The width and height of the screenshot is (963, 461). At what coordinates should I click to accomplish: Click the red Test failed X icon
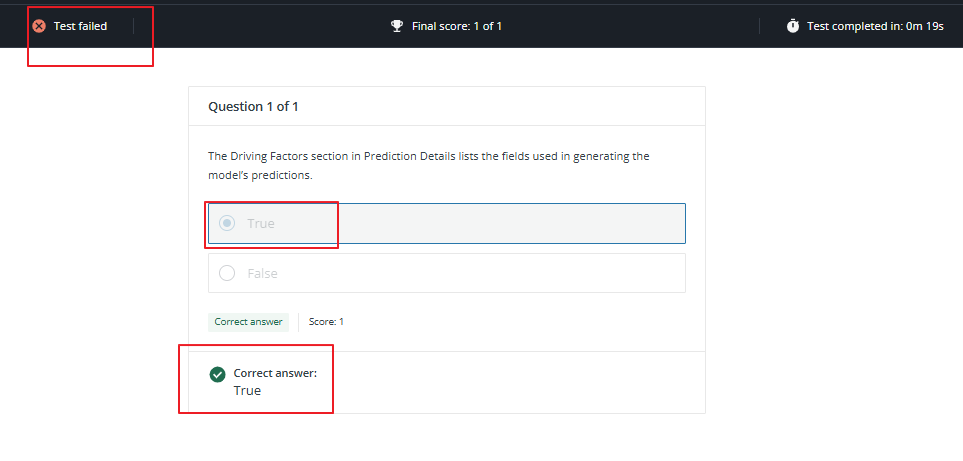pyautogui.click(x=39, y=26)
